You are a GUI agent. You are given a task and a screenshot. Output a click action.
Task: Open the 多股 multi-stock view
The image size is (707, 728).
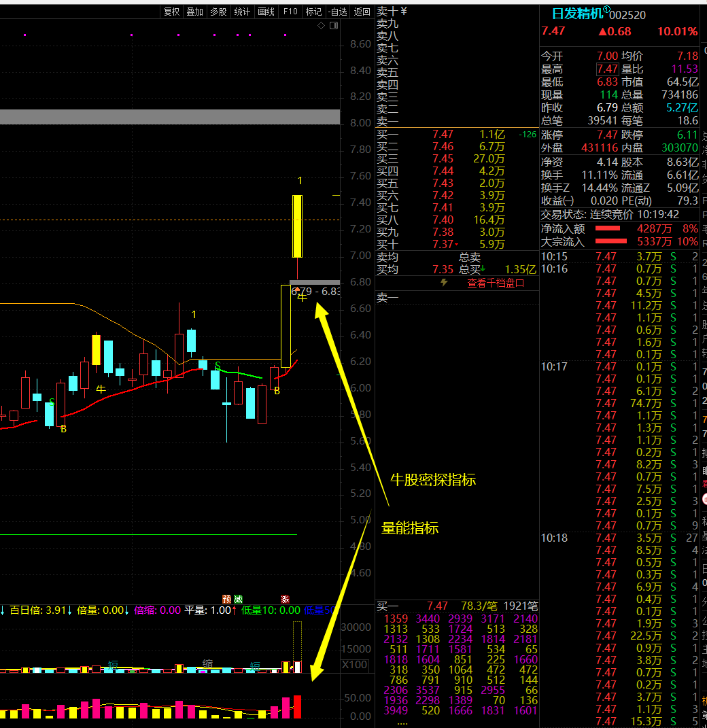[219, 12]
